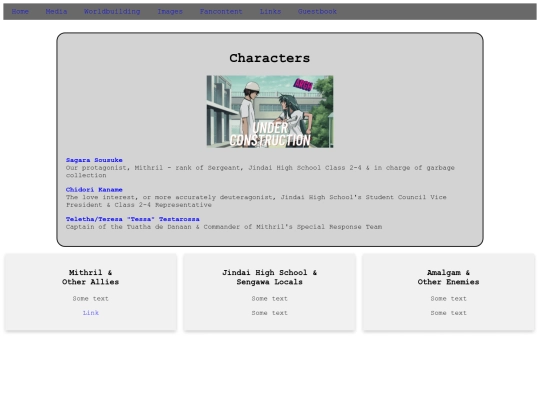The height and width of the screenshot is (405, 540).
Task: Go to the Media section
Action: tap(56, 12)
